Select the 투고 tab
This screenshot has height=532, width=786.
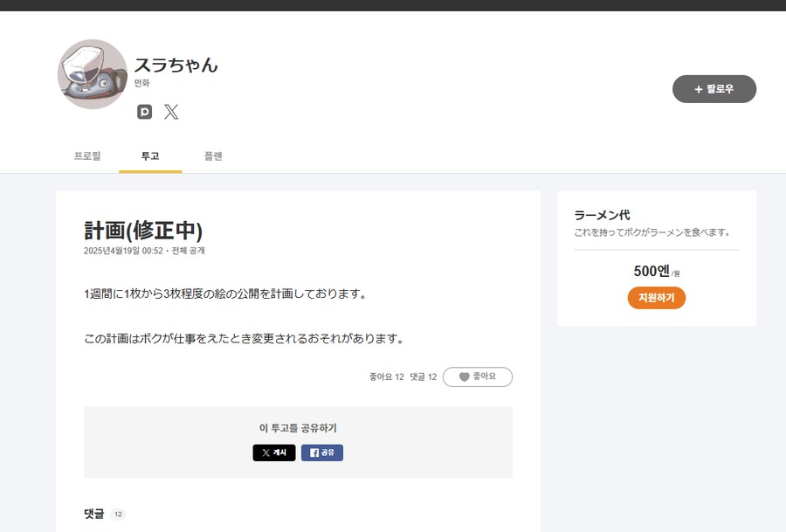click(x=150, y=156)
